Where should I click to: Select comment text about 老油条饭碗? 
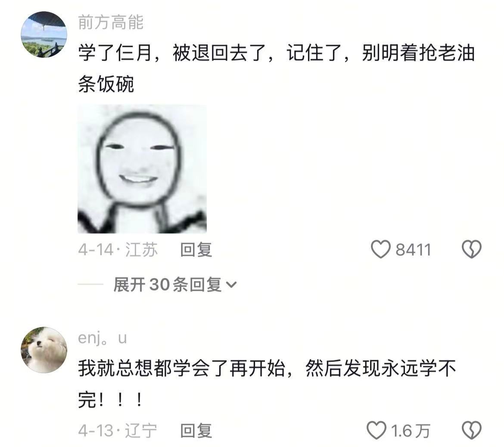(x=277, y=69)
